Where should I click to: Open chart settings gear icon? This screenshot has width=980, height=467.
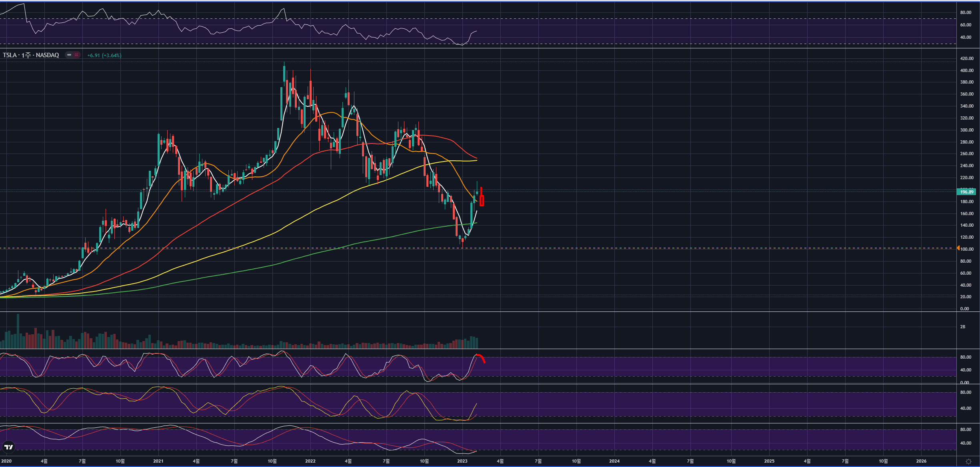tap(968, 461)
